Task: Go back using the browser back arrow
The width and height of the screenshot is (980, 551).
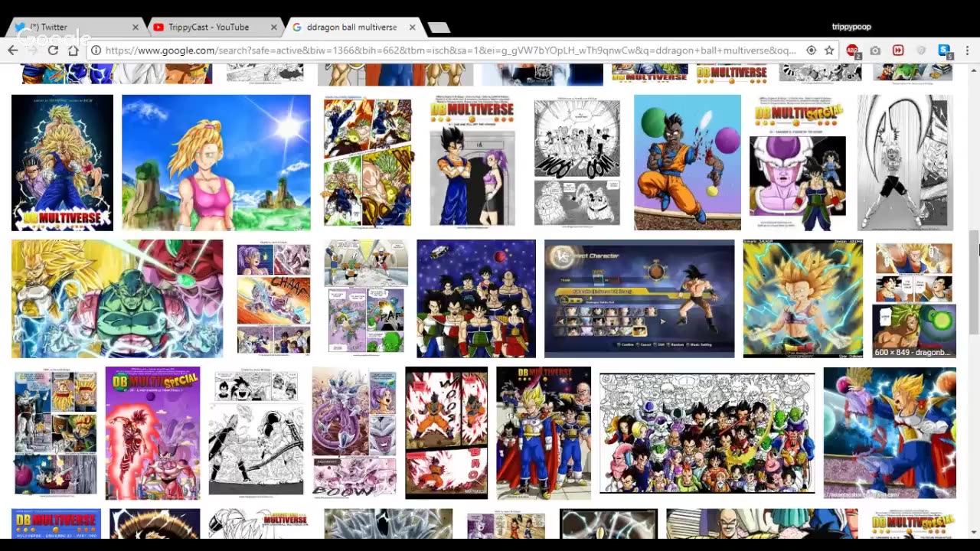Action: coord(13,51)
